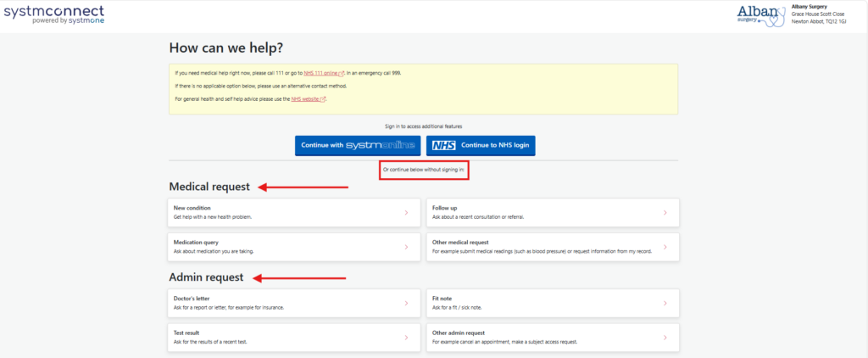Click the NHS logo on the login button
This screenshot has width=868, height=358.
click(x=444, y=146)
